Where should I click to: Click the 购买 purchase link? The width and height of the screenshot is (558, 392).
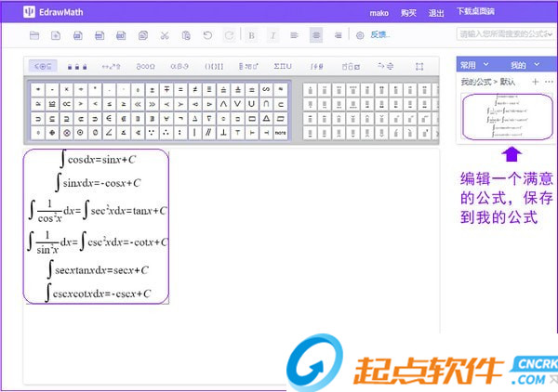pyautogui.click(x=408, y=13)
